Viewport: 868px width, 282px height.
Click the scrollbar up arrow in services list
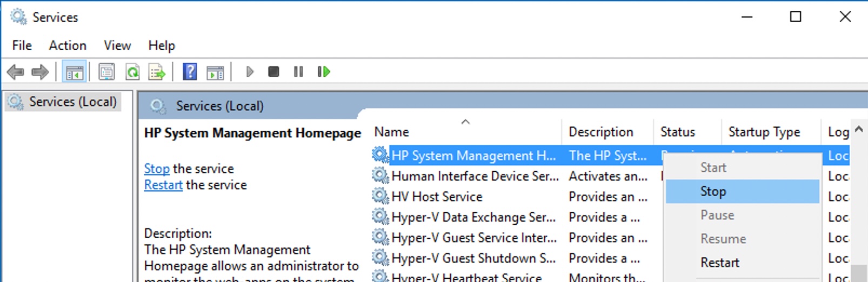[x=859, y=129]
